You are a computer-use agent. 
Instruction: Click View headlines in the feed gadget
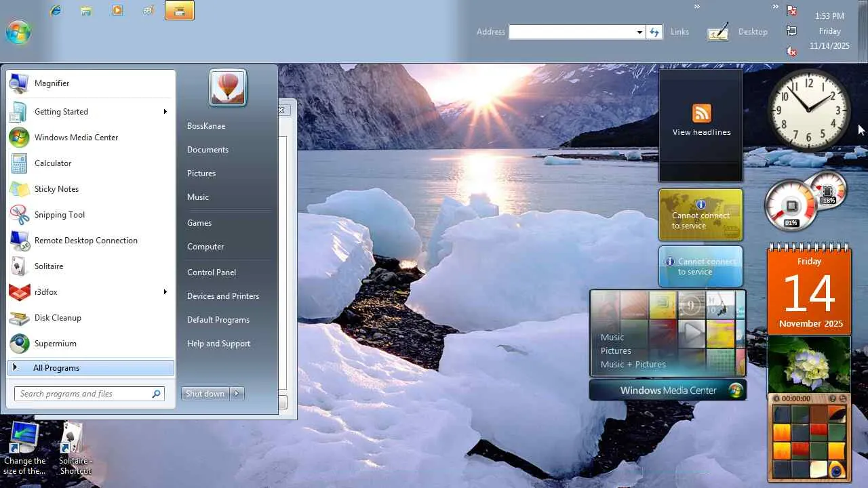(701, 132)
